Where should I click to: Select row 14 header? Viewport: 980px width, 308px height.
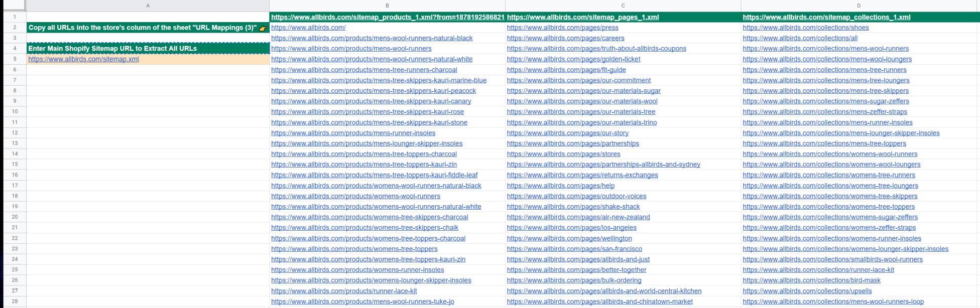coord(15,154)
